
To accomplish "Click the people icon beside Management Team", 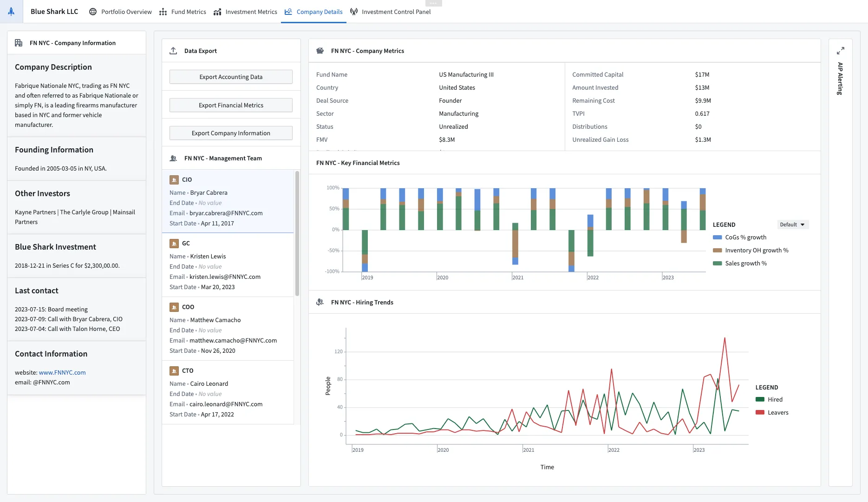I will point(173,158).
